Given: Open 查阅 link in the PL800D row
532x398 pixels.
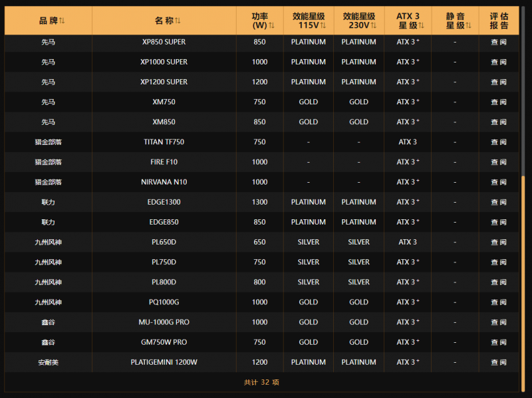Looking at the screenshot, I should tap(499, 282).
